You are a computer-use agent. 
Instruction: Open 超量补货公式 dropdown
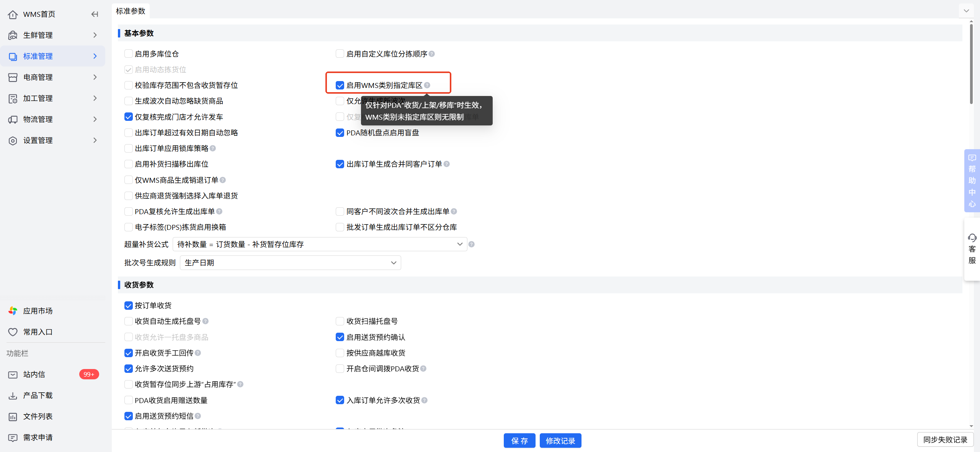click(320, 244)
